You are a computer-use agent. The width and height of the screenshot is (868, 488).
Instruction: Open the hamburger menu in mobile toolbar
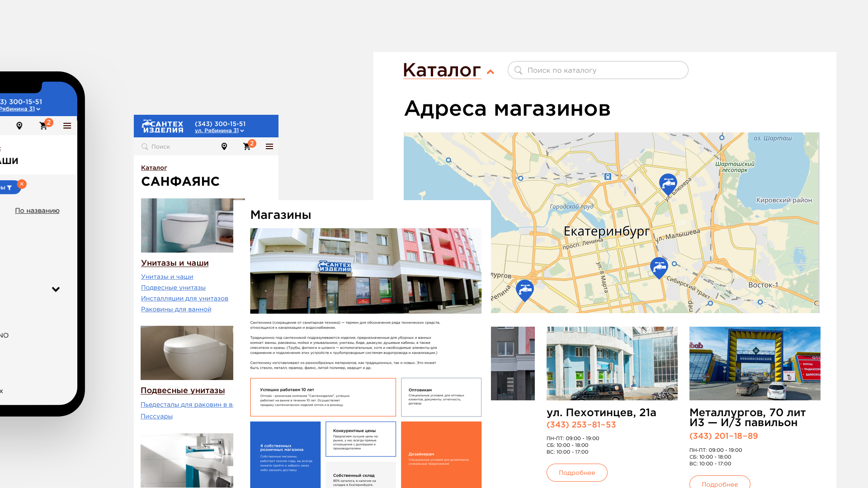269,146
